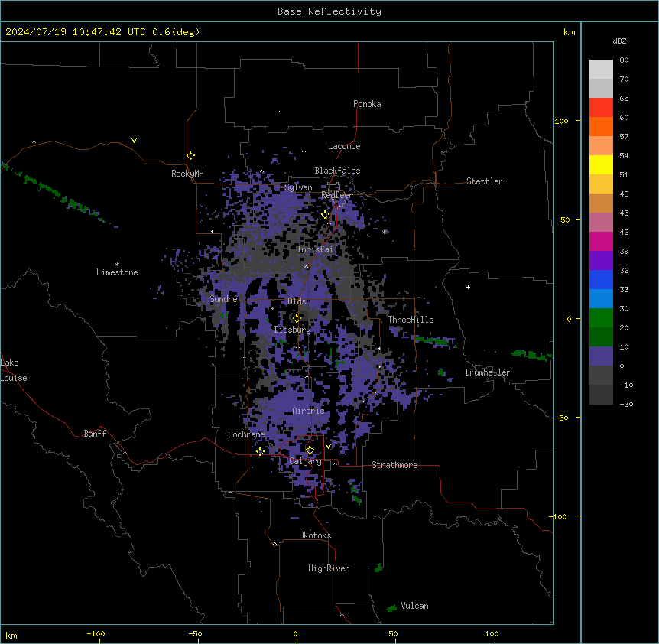Click the Ponoka city label

click(367, 104)
